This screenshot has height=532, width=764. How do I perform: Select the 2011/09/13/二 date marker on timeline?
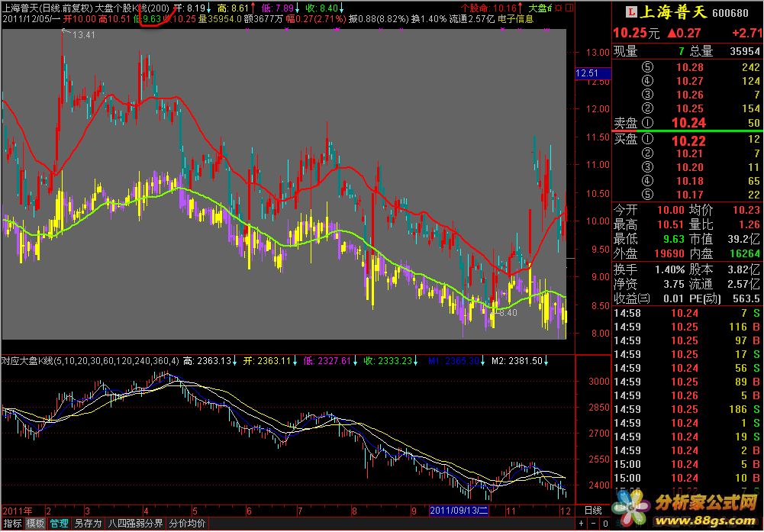click(x=459, y=511)
